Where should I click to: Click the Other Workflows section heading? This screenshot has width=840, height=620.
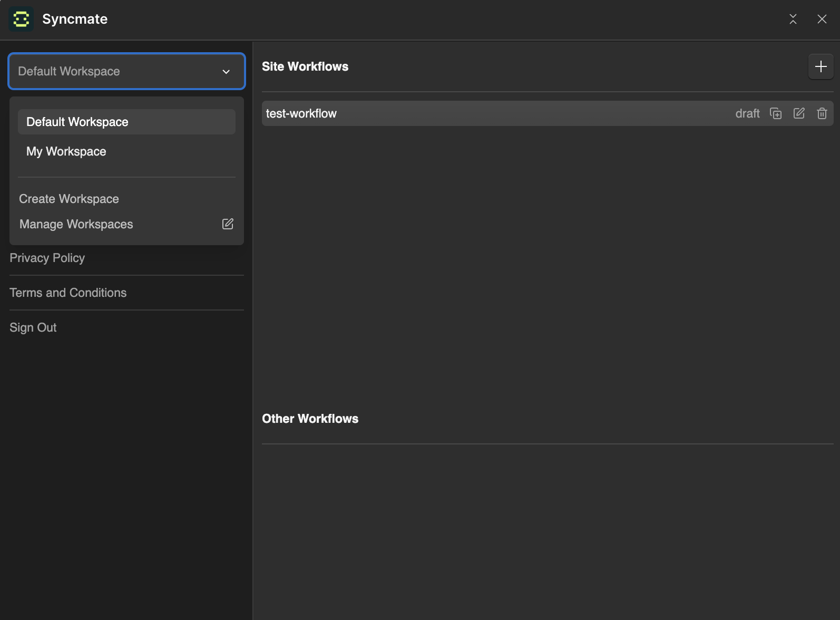pos(310,419)
